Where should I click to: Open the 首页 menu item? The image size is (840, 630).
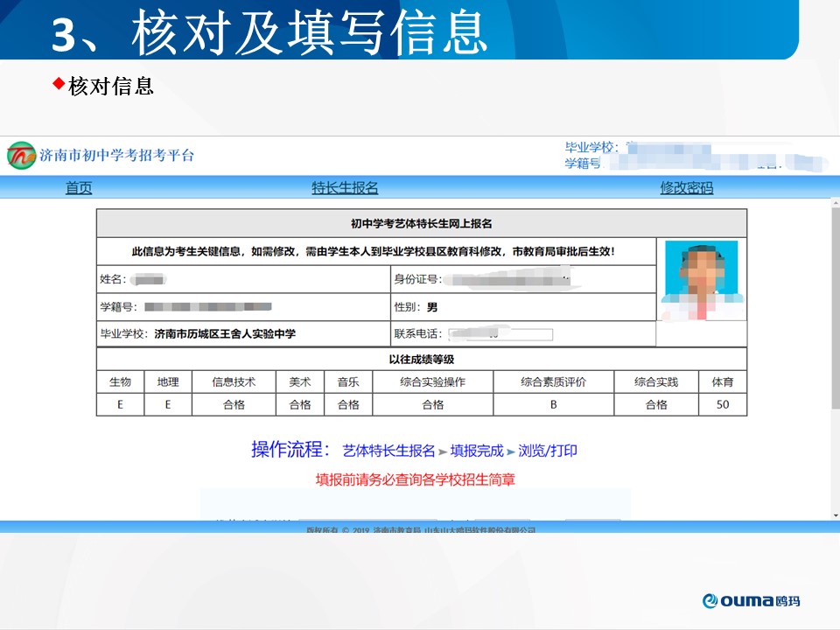79,188
